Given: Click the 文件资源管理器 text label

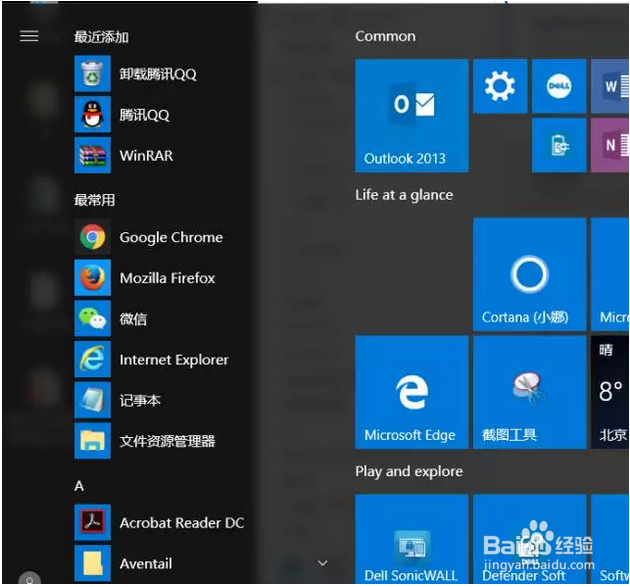Looking at the screenshot, I should pos(167,441).
